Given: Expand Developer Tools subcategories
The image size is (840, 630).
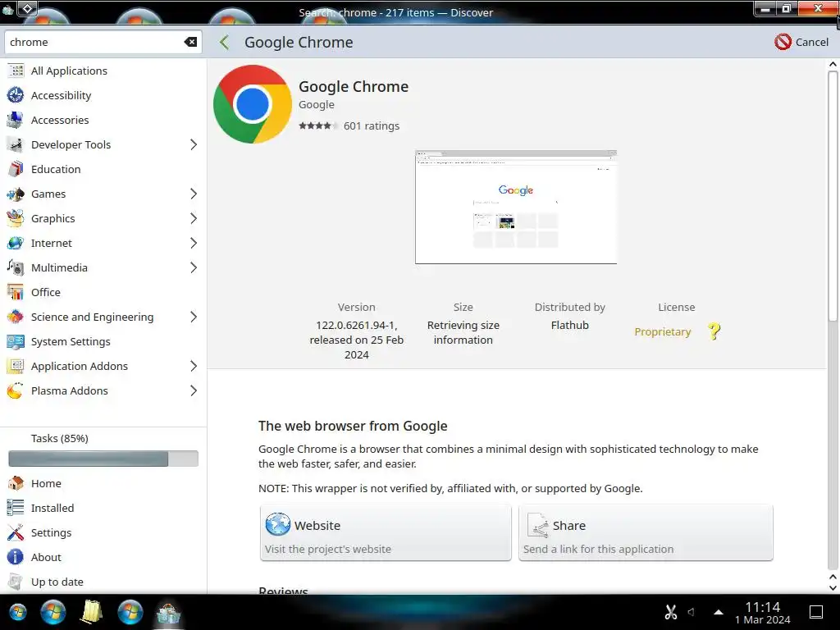Looking at the screenshot, I should pyautogui.click(x=194, y=144).
